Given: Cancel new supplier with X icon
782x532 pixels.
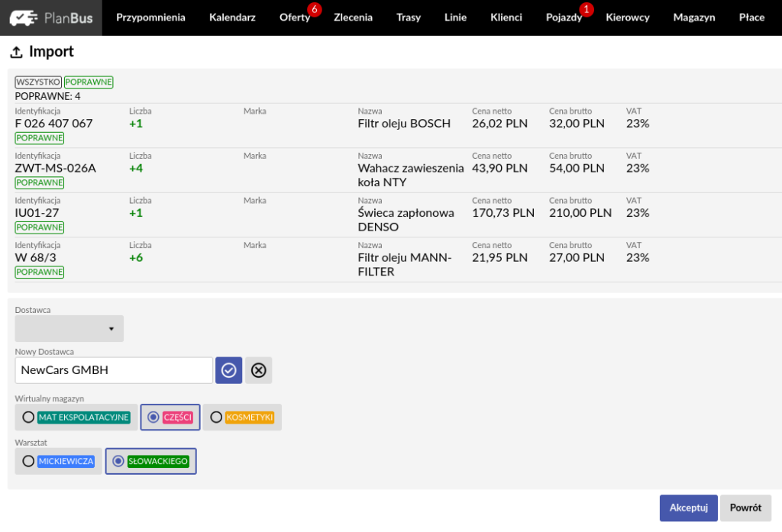Looking at the screenshot, I should click(259, 370).
